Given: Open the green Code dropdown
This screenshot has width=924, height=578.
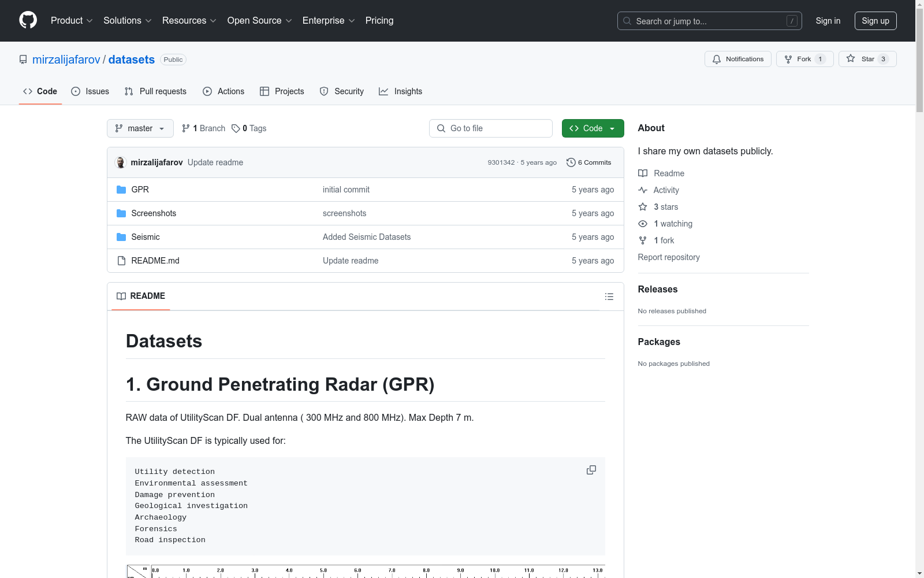Looking at the screenshot, I should [x=593, y=128].
